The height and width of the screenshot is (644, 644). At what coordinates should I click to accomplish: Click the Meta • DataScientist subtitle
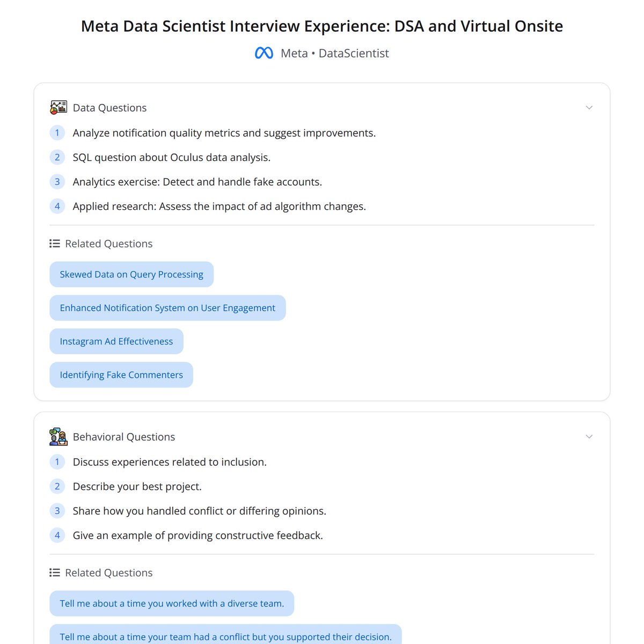click(x=334, y=53)
